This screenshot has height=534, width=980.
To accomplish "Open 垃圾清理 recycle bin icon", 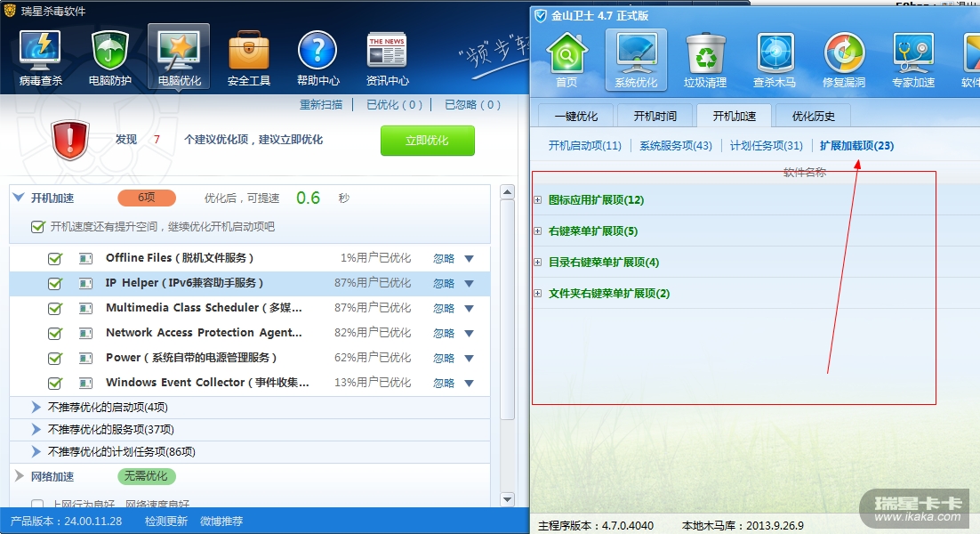I will [x=705, y=61].
